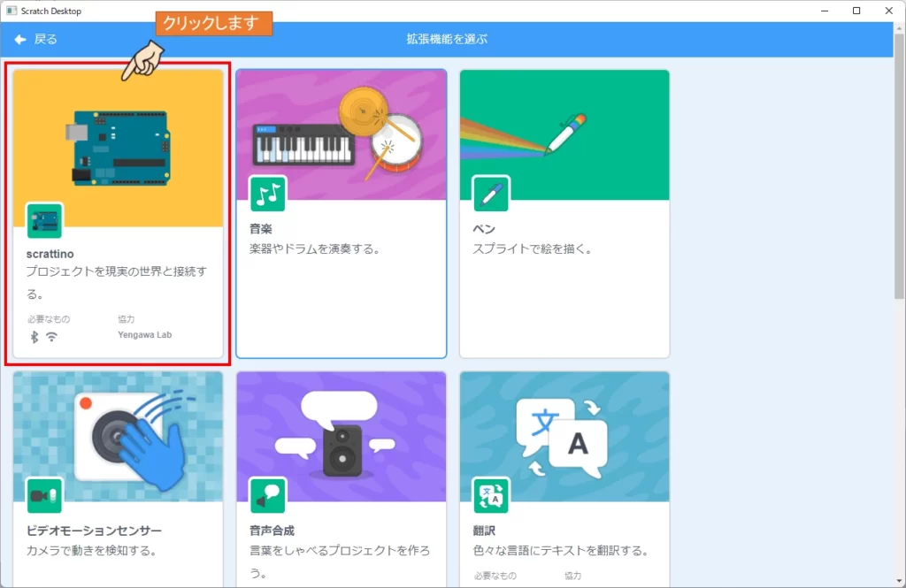906x588 pixels.
Task: Click the スプライトで絵を描く description
Action: 532,249
